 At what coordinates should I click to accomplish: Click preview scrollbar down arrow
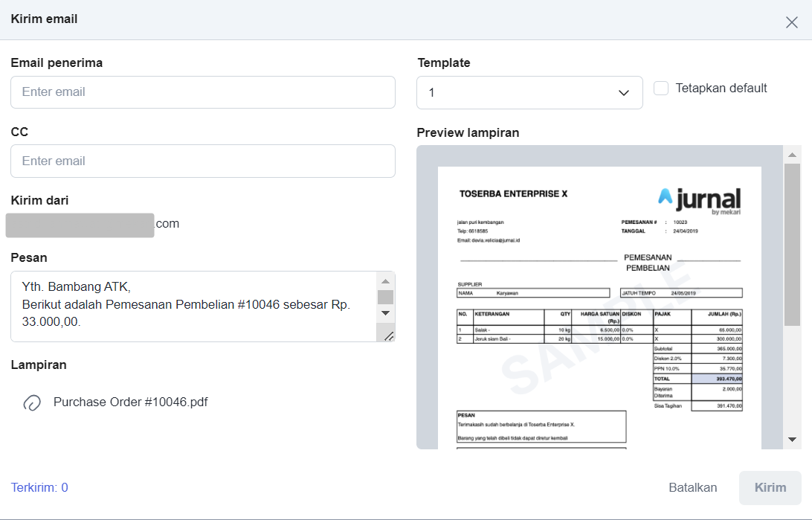tap(792, 440)
